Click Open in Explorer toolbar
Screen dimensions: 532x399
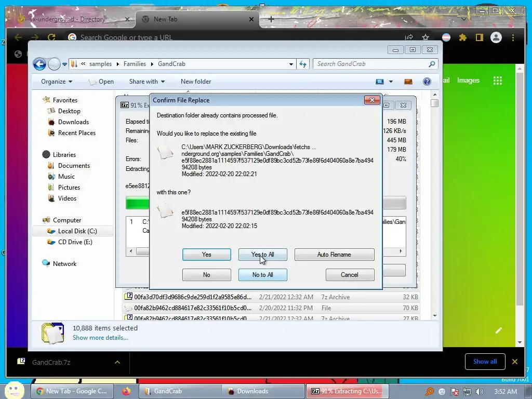101,82
